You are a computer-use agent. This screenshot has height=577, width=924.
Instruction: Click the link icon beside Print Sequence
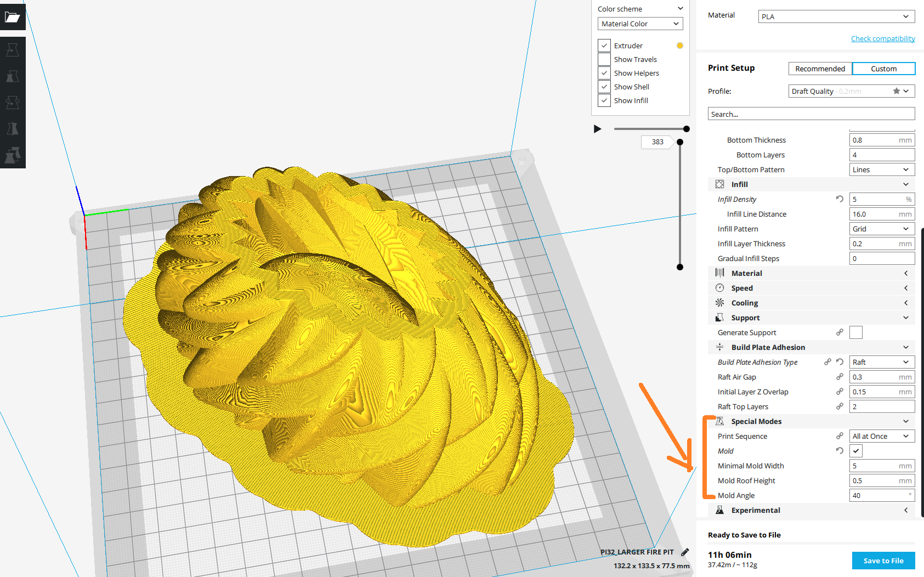tap(840, 436)
